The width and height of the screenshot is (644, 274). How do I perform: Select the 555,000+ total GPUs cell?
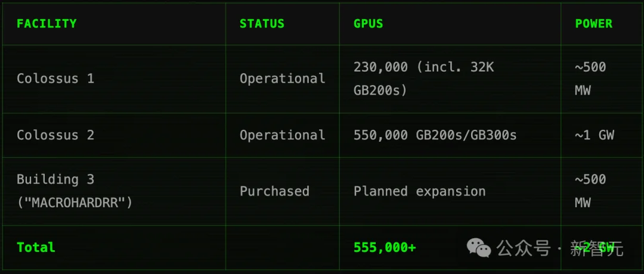385,247
